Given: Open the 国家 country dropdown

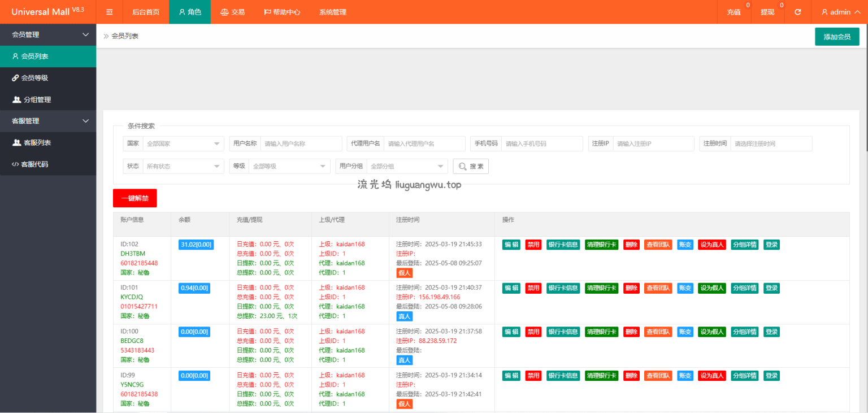Looking at the screenshot, I should pyautogui.click(x=184, y=144).
